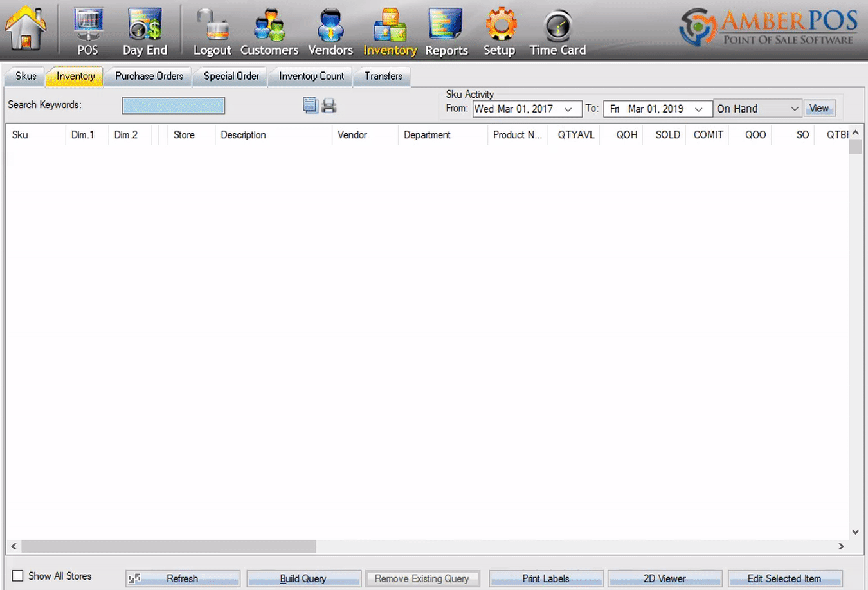Switch to the Skus tab
This screenshot has height=590, width=868.
[x=26, y=76]
